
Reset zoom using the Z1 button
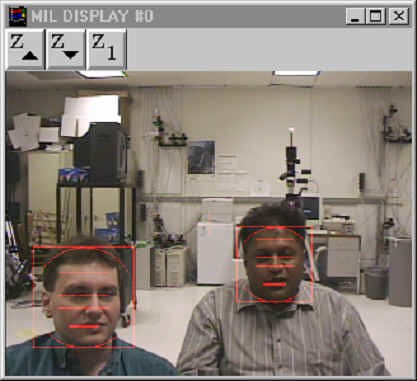coord(106,49)
